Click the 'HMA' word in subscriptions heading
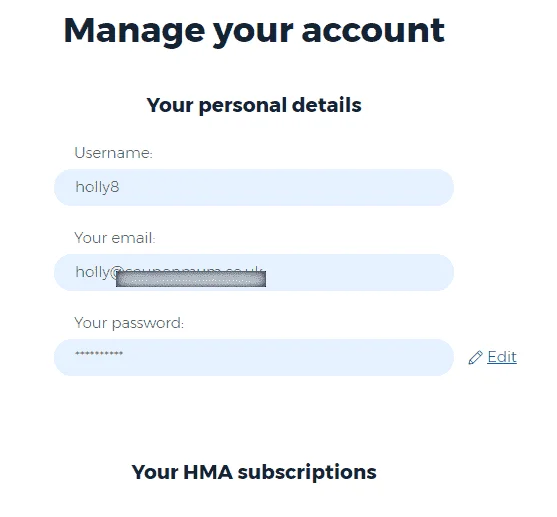 (x=208, y=472)
